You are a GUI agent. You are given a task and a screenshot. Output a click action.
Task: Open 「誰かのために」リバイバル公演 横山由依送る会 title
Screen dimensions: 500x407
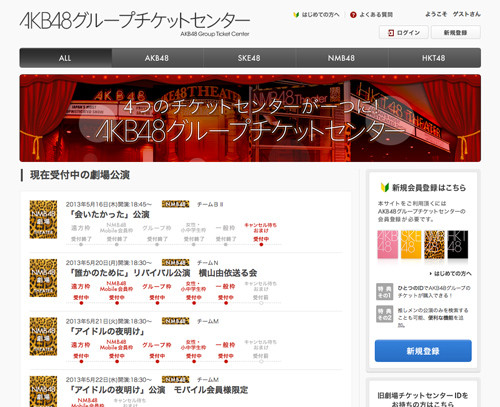(x=162, y=273)
